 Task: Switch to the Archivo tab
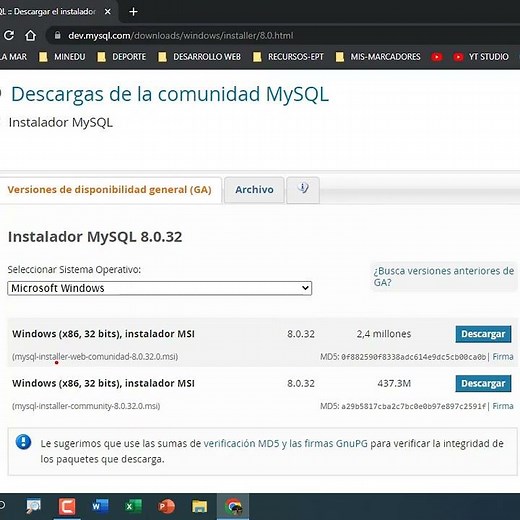pyautogui.click(x=254, y=190)
